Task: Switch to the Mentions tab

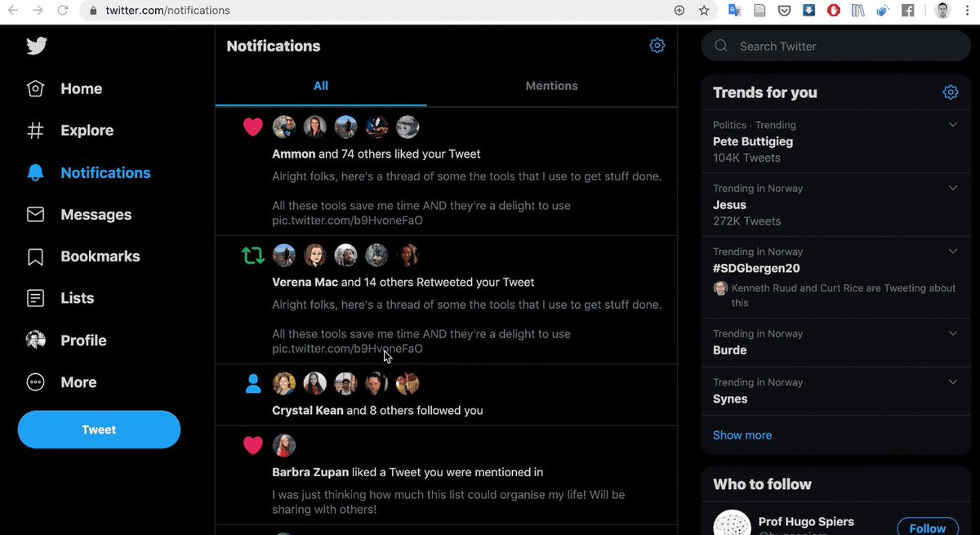Action: tap(551, 86)
